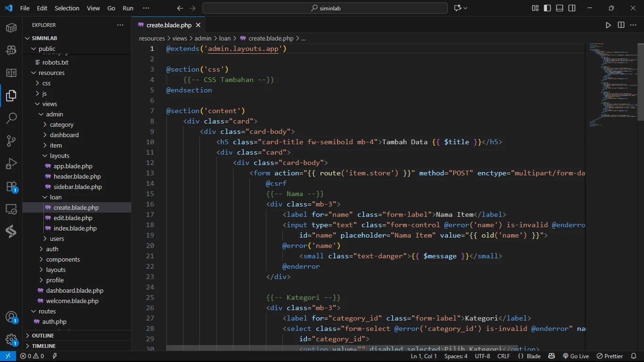Open the Remote Explorer view
The height and width of the screenshot is (362, 644).
[11, 209]
